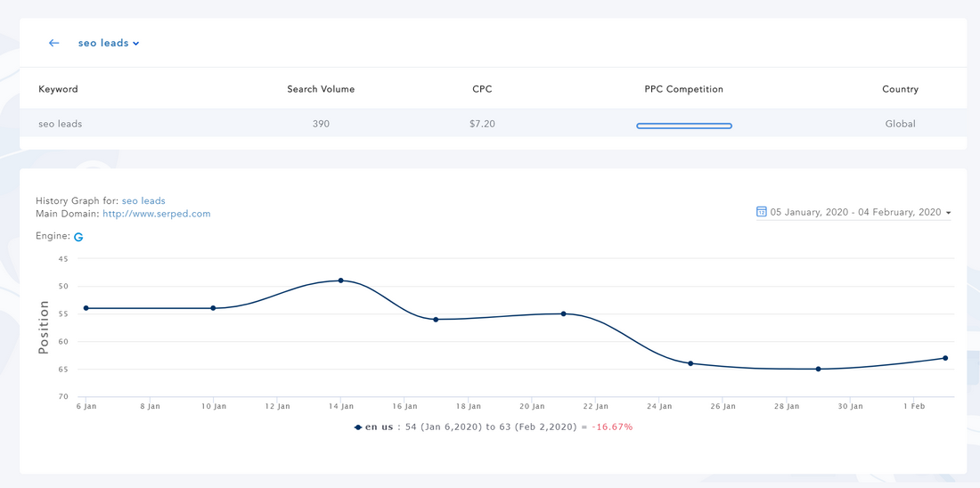Click the Position axis label

[43, 328]
